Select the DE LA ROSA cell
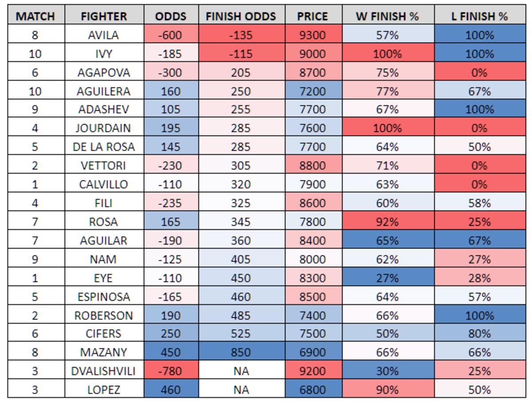Image resolution: width=532 pixels, height=402 pixels. coord(104,147)
